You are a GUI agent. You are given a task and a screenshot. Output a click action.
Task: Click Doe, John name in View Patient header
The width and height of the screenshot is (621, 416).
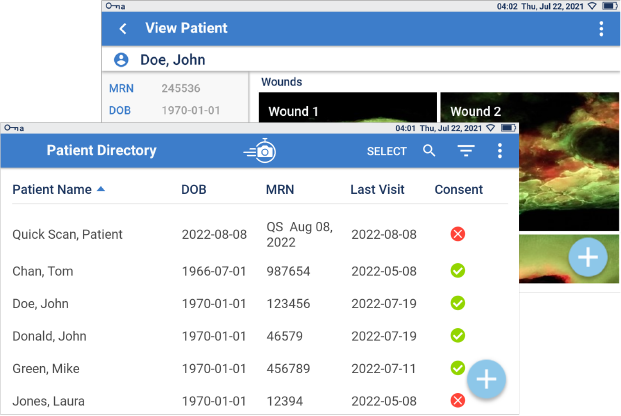(x=173, y=60)
